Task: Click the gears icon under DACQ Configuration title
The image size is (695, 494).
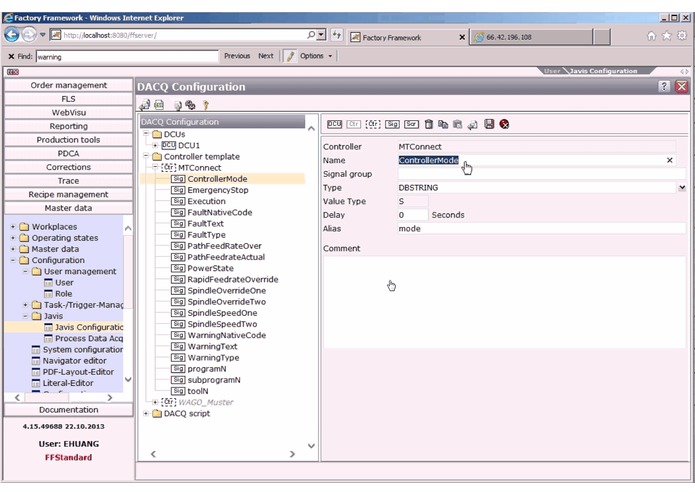Action: click(190, 105)
